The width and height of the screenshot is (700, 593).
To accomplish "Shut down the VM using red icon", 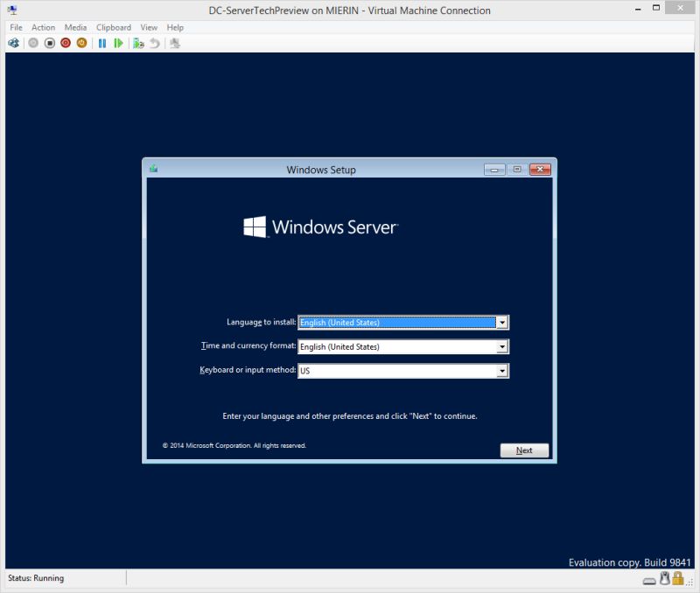I will 66,43.
